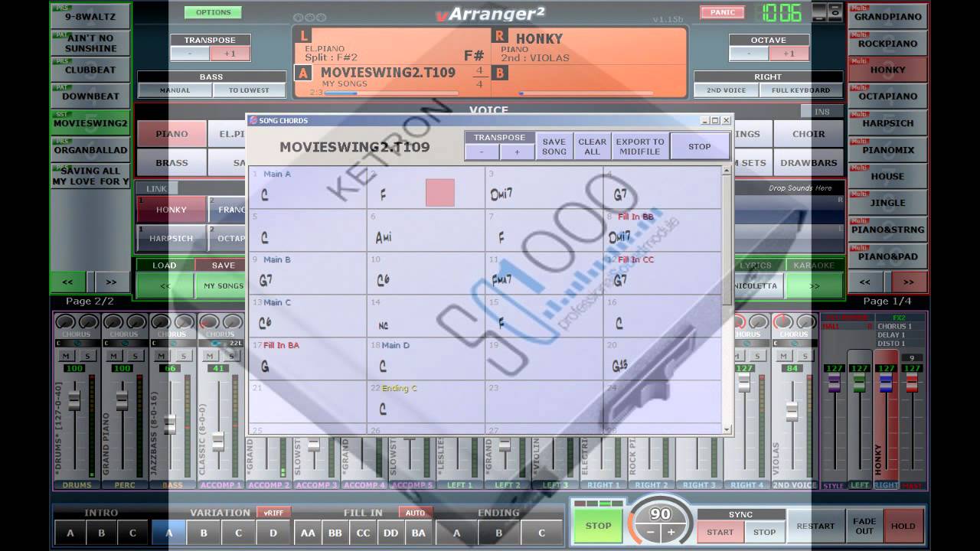980x551 pixels.
Task: Click left knob on 2ND VOICE channel
Action: tap(782, 322)
